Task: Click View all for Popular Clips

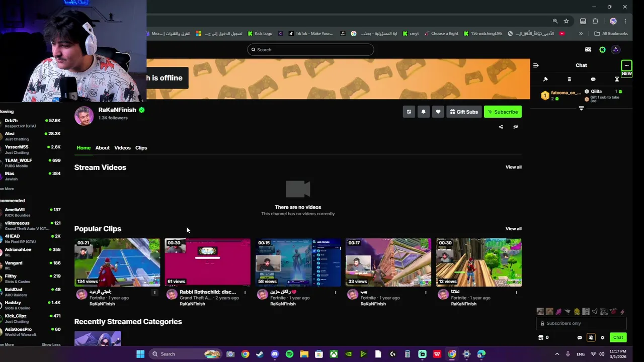Action: tap(513, 229)
